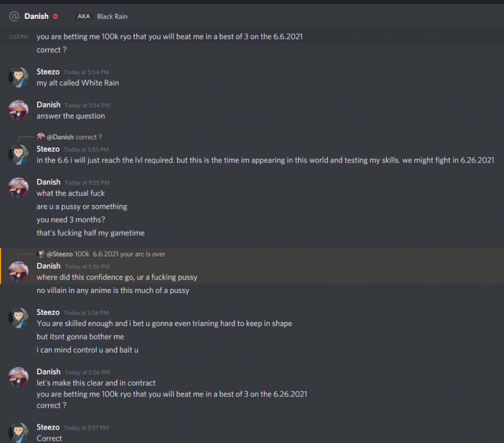The width and height of the screenshot is (504, 443).
Task: Click Steezo's avatar next to "You are skilled enough"
Action: [x=18, y=317]
